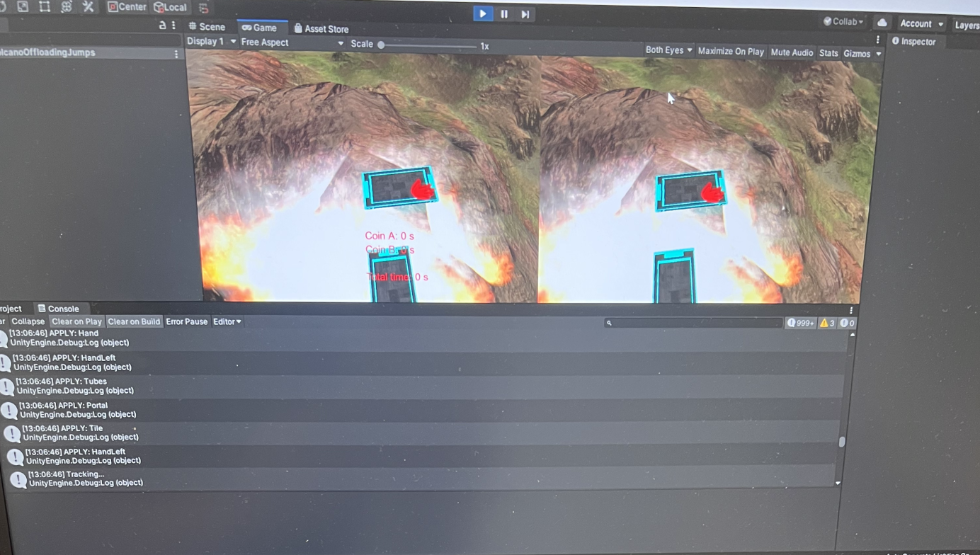Viewport: 980px width, 555px height.
Task: Select the combined Transform tool
Action: tap(67, 6)
